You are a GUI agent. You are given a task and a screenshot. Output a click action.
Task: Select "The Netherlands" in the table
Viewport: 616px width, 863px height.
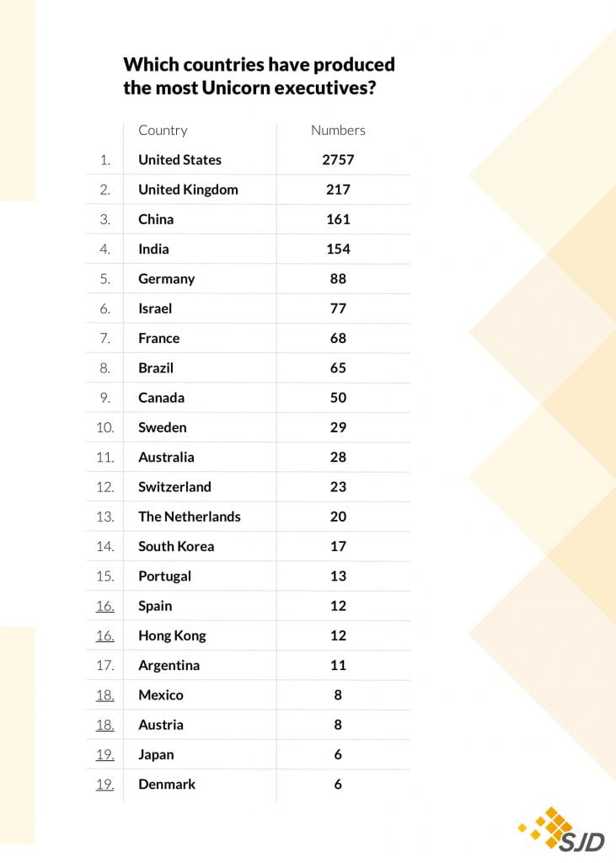point(189,517)
